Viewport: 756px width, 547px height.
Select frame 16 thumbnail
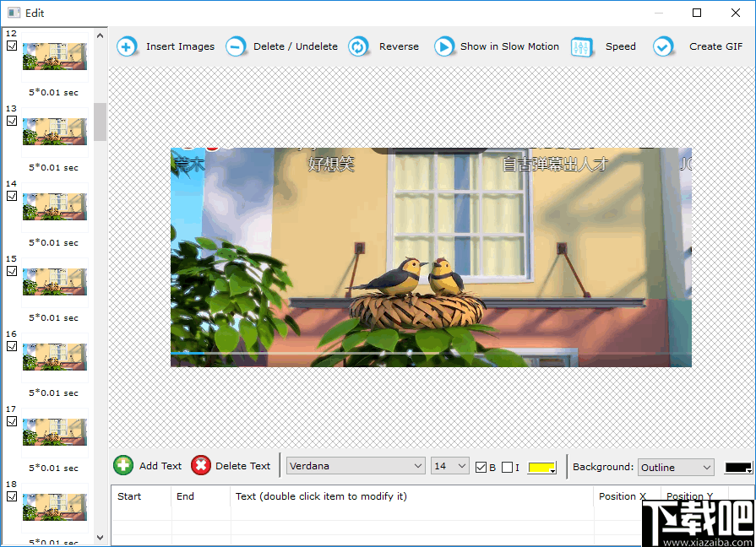tap(54, 356)
